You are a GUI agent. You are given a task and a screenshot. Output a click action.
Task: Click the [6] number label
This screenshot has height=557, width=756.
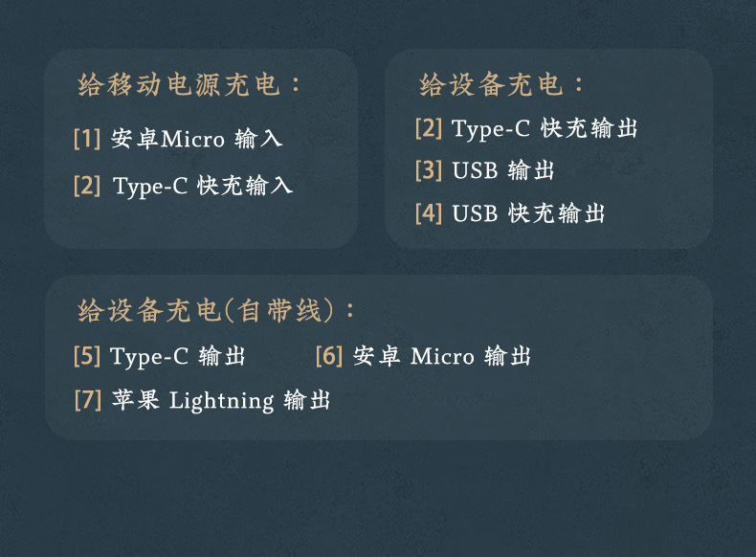tap(329, 357)
